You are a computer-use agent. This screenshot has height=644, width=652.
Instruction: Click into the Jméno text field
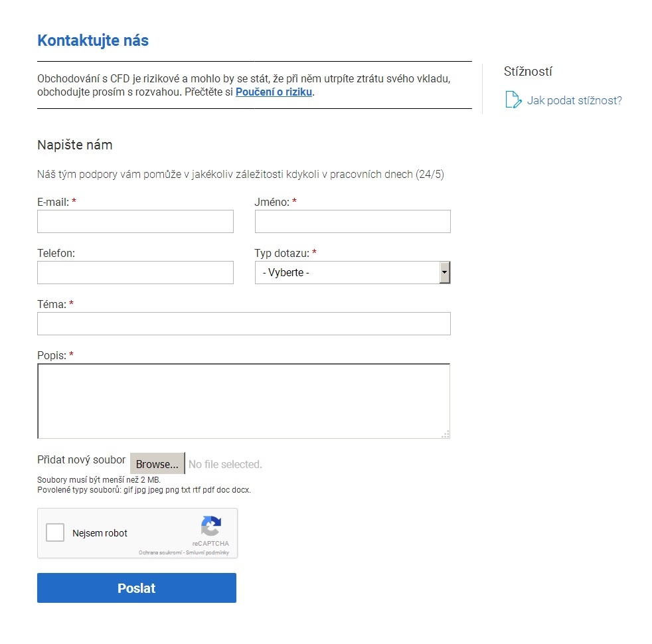pos(353,222)
